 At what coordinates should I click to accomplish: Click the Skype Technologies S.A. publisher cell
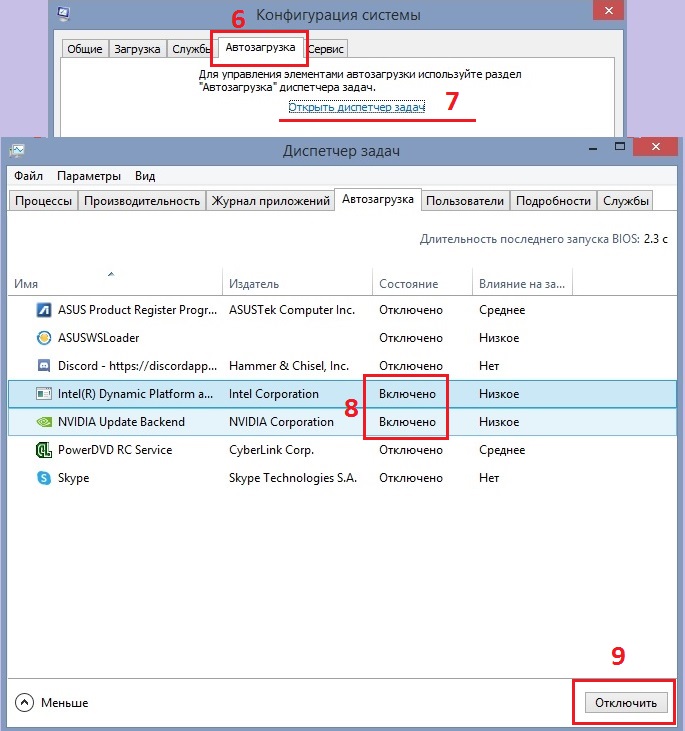tap(293, 478)
